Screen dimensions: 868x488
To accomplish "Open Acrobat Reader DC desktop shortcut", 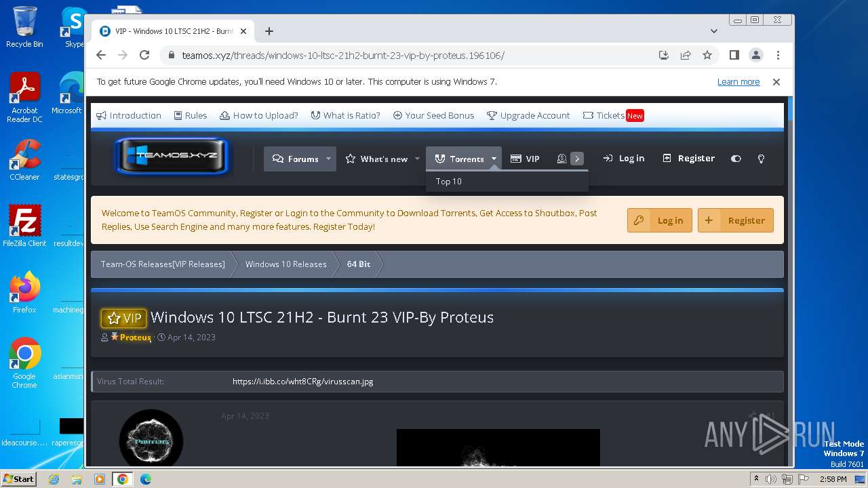I will click(24, 98).
